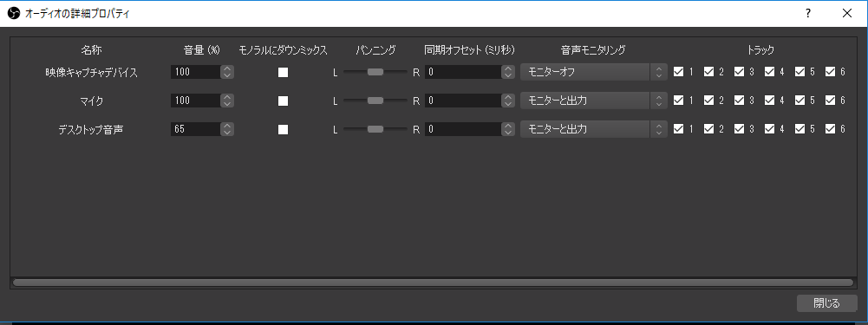Click sync offset field for マイク
This screenshot has width=868, height=325.
pyautogui.click(x=463, y=101)
